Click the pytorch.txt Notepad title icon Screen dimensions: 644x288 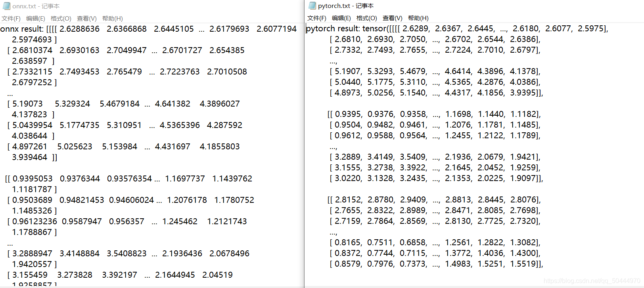pyautogui.click(x=312, y=6)
